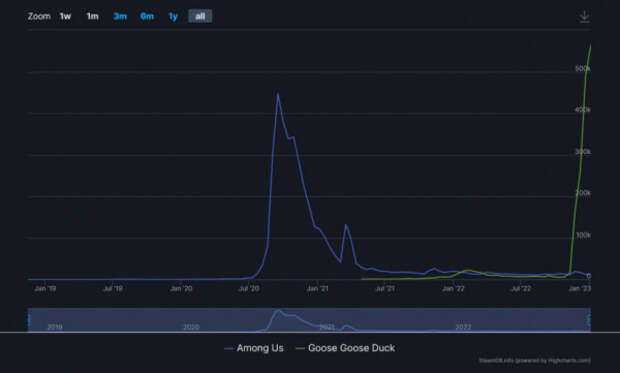This screenshot has width=620, height=373.
Task: Choose the 3m zoom option
Action: pos(120,16)
